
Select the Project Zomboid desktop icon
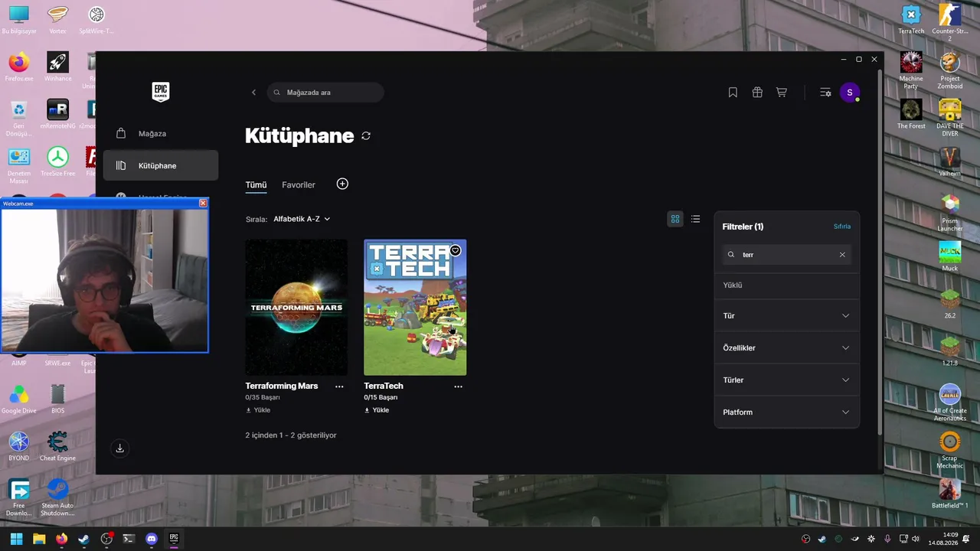pos(950,70)
